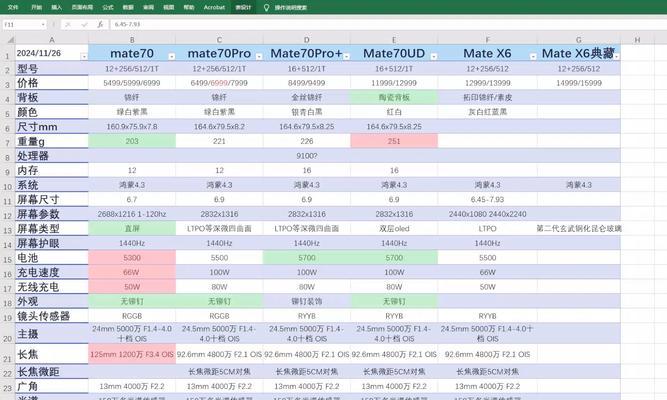Open filter dropdown on the mate70 header
The height and width of the screenshot is (400, 667).
[171, 56]
